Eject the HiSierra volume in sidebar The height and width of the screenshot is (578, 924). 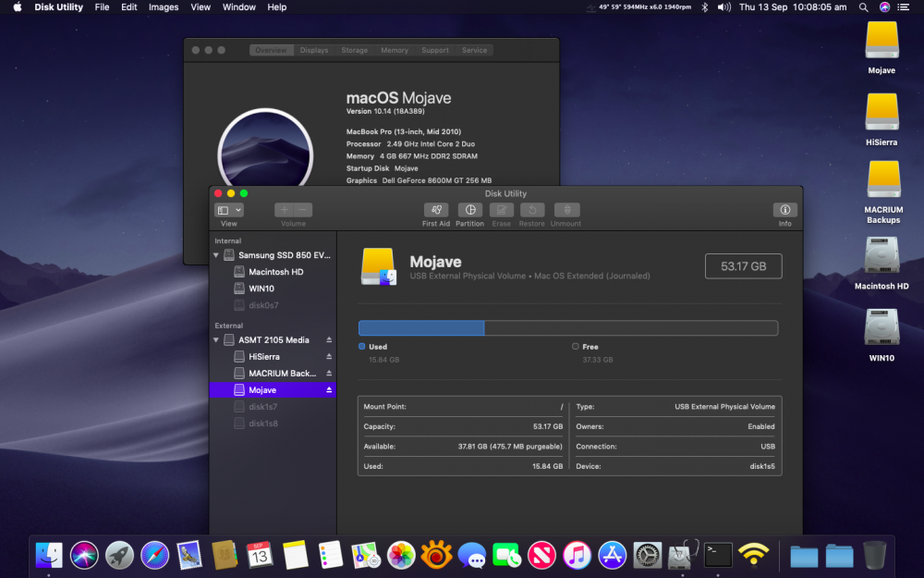click(x=329, y=357)
